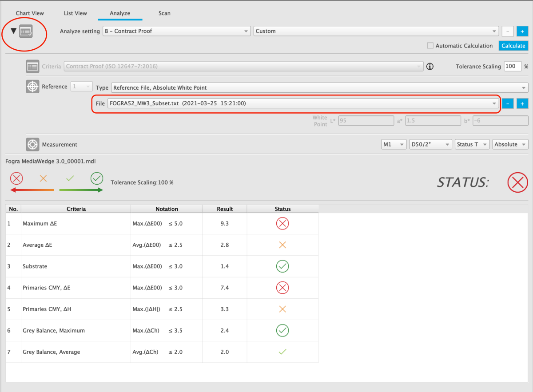Image resolution: width=533 pixels, height=392 pixels.
Task: Click the Criteria list icon
Action: point(33,67)
